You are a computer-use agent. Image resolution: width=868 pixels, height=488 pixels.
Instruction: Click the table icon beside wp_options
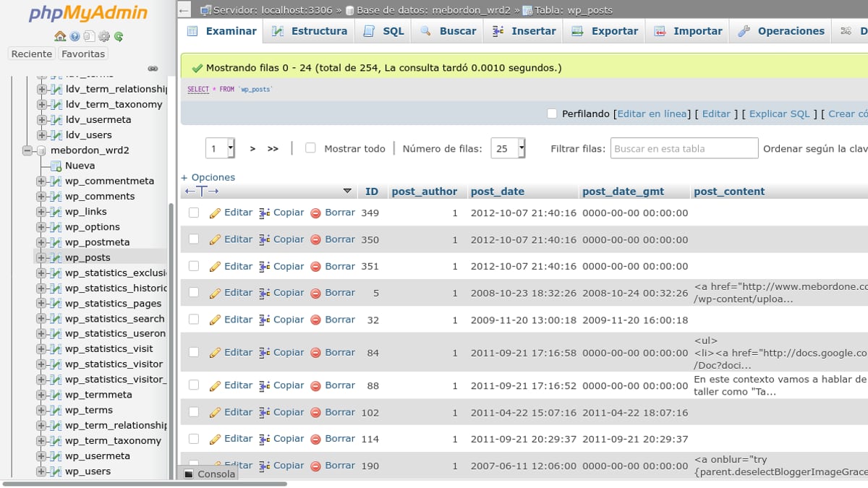pos(56,227)
